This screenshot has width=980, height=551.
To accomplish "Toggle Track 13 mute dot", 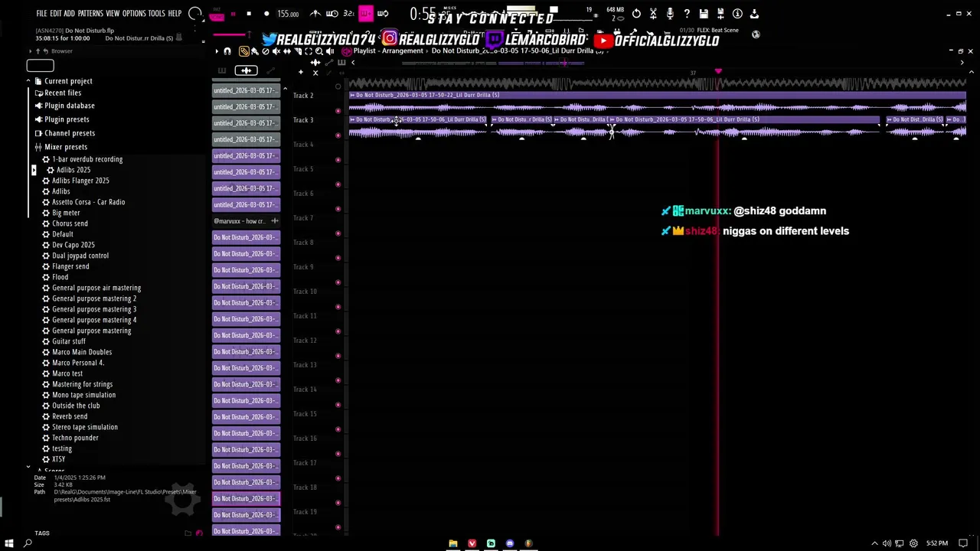I will coord(338,380).
